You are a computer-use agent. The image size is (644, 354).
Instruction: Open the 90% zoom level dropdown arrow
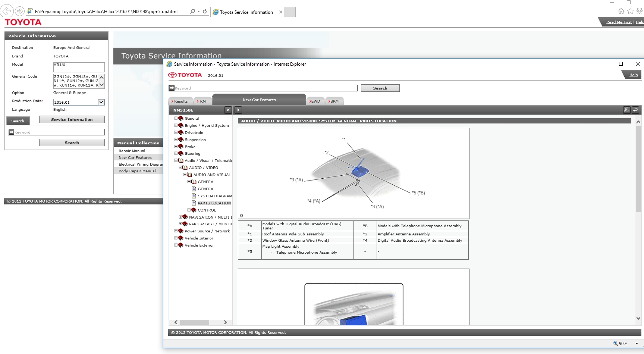637,344
